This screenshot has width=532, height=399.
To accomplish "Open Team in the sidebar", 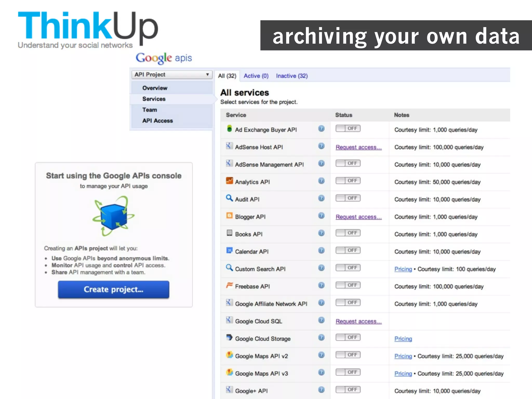I will (x=172, y=110).
